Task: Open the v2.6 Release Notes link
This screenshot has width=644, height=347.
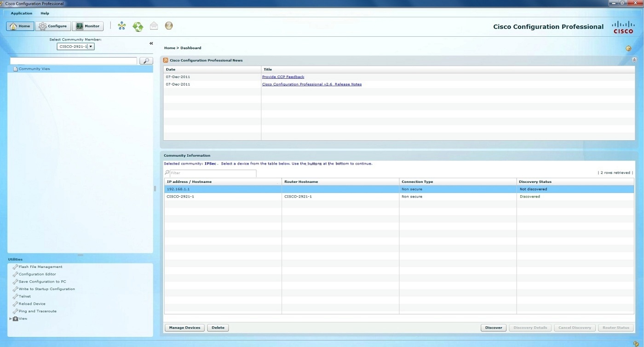Action: point(312,84)
